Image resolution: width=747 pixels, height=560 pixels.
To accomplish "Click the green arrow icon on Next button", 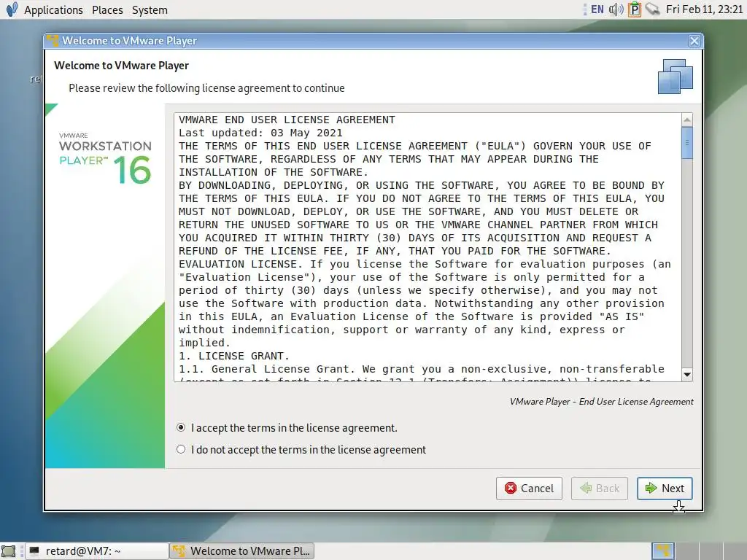I will point(651,488).
